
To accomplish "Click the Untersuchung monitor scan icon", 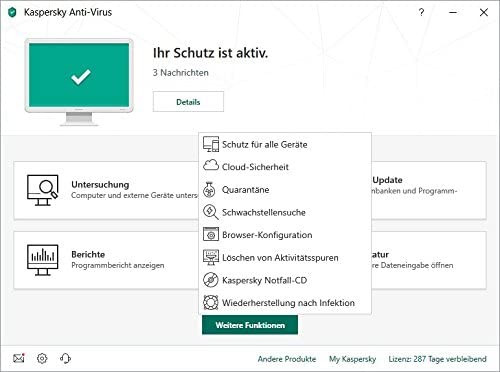I will 43,190.
